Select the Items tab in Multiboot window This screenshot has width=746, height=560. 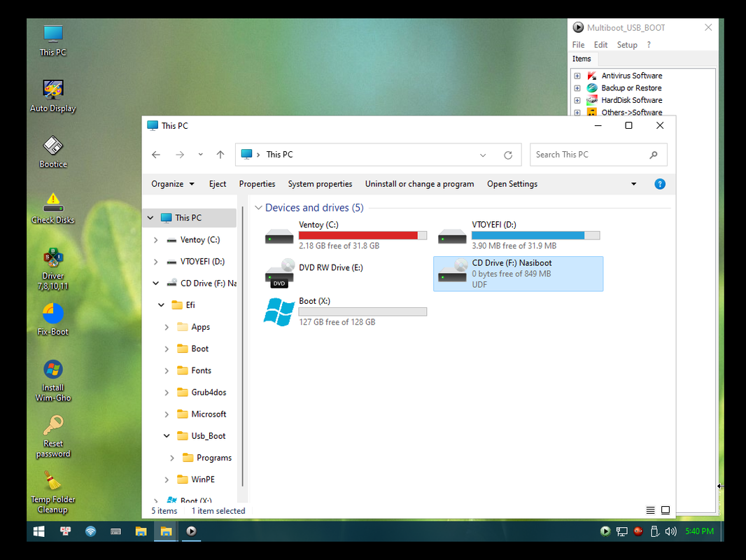tap(582, 59)
